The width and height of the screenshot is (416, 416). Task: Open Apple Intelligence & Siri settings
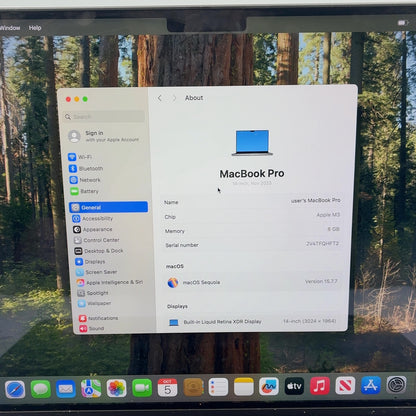(x=110, y=282)
